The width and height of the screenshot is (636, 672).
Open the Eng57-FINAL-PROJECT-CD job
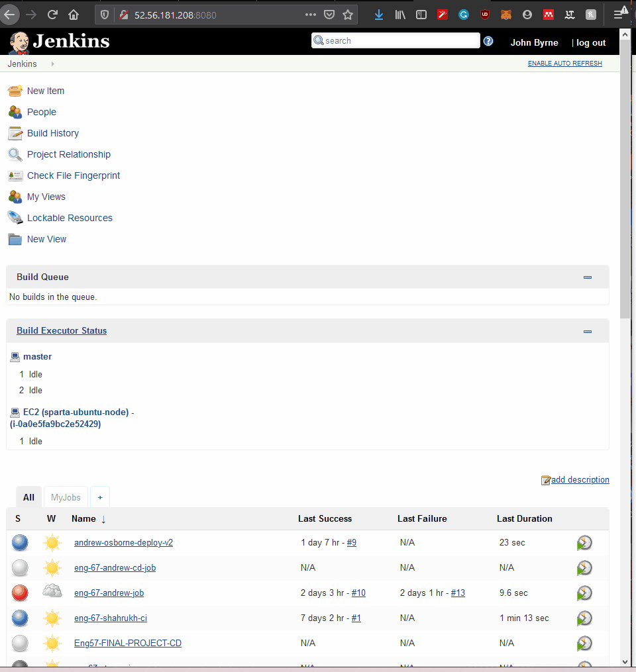pos(128,644)
